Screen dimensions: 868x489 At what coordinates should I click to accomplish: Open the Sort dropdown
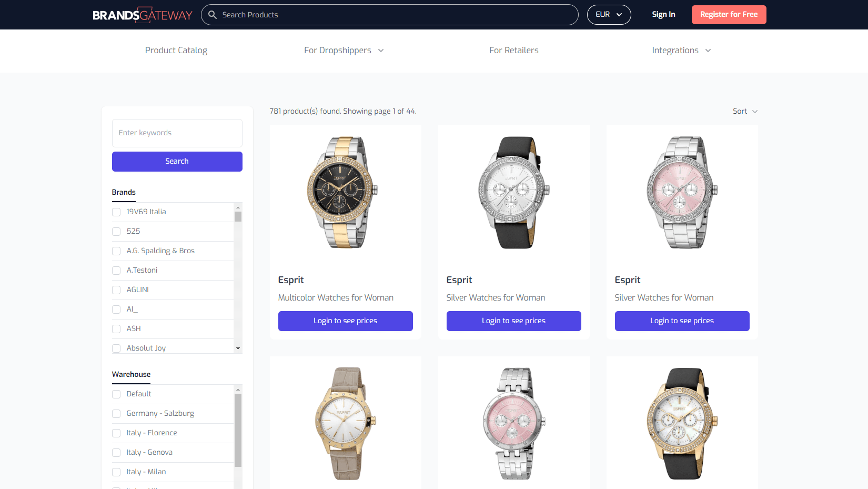point(745,111)
